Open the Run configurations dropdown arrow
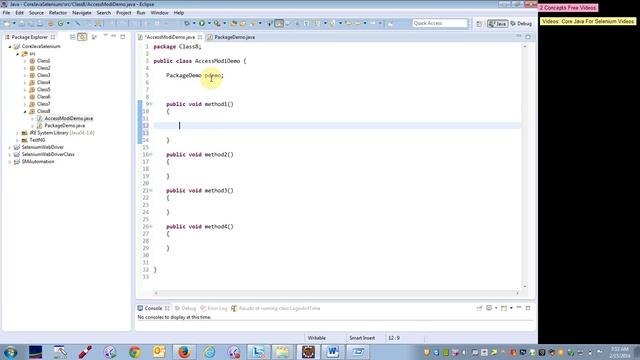 (209, 24)
